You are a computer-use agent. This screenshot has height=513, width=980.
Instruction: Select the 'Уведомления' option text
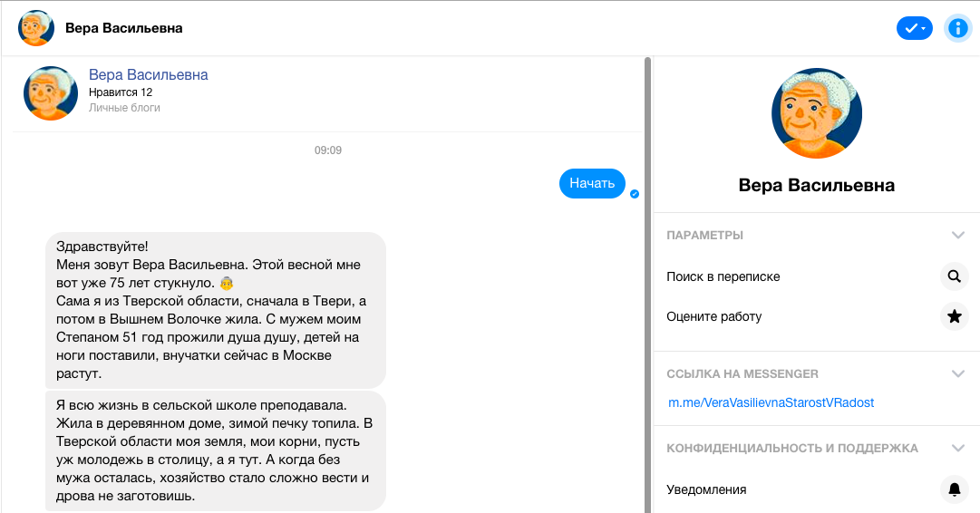point(706,489)
